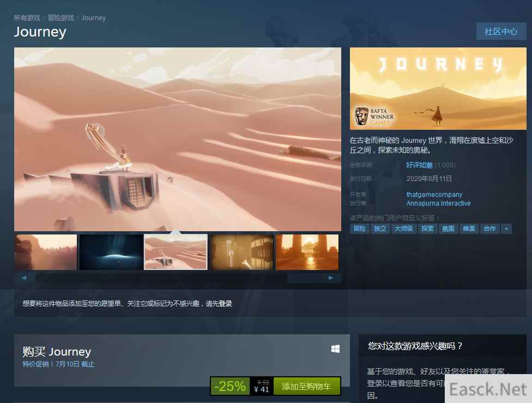The width and height of the screenshot is (532, 403).
Task: Click 添加至购物车 add to cart button
Action: pos(306,386)
